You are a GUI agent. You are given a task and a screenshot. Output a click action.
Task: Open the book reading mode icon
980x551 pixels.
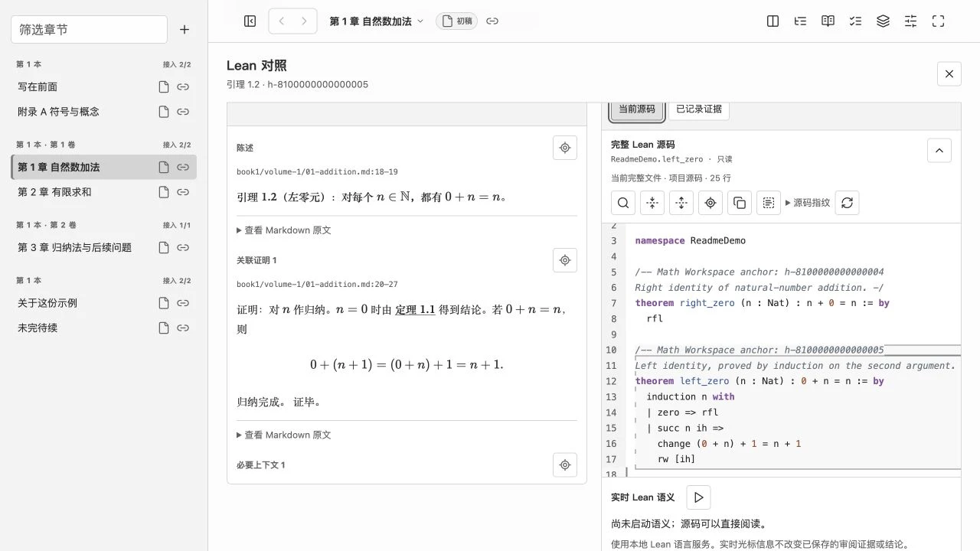(828, 21)
